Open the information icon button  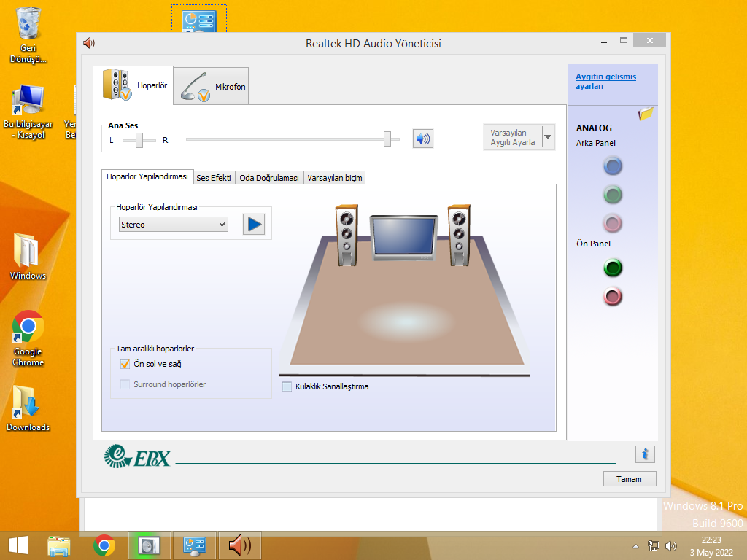click(645, 454)
